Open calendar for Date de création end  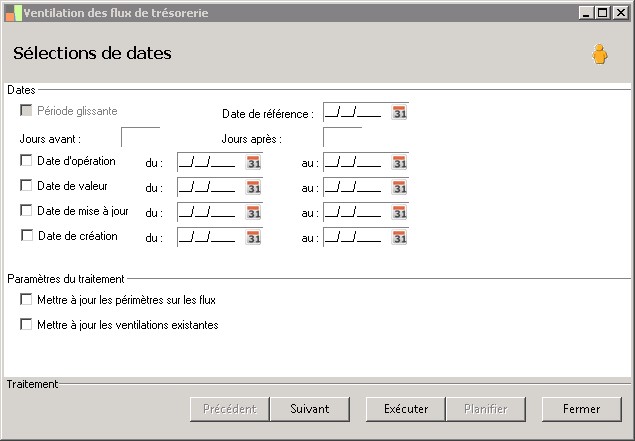tap(400, 237)
